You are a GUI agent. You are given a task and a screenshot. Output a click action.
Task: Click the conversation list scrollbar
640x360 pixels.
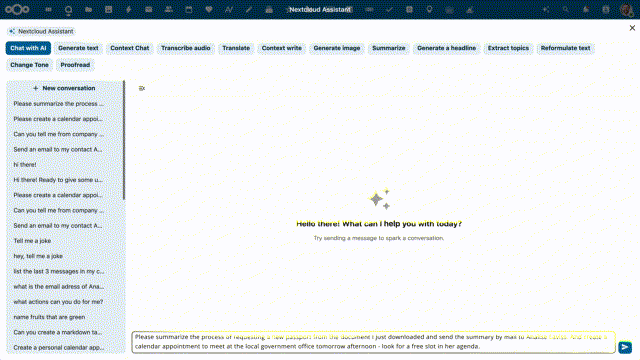pos(124,140)
